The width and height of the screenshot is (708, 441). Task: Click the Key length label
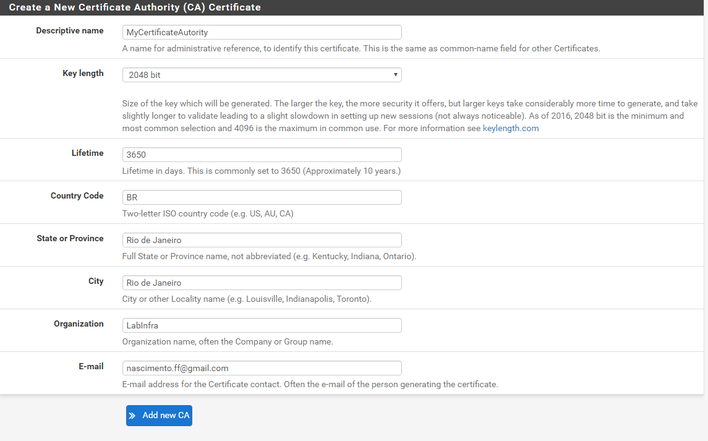tap(83, 73)
